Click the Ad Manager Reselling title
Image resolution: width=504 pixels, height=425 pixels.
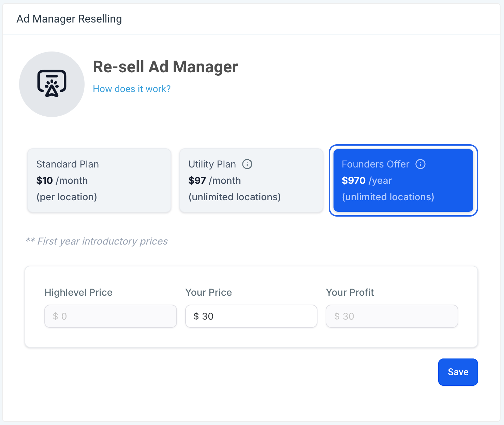(69, 19)
